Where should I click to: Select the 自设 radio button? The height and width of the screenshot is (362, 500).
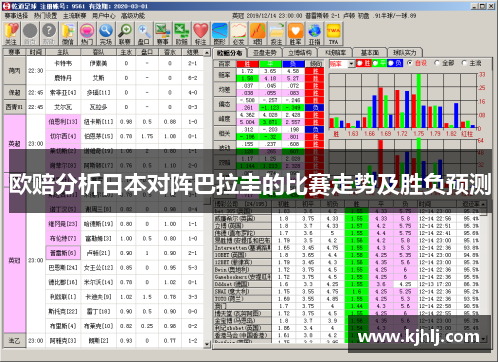[410, 63]
